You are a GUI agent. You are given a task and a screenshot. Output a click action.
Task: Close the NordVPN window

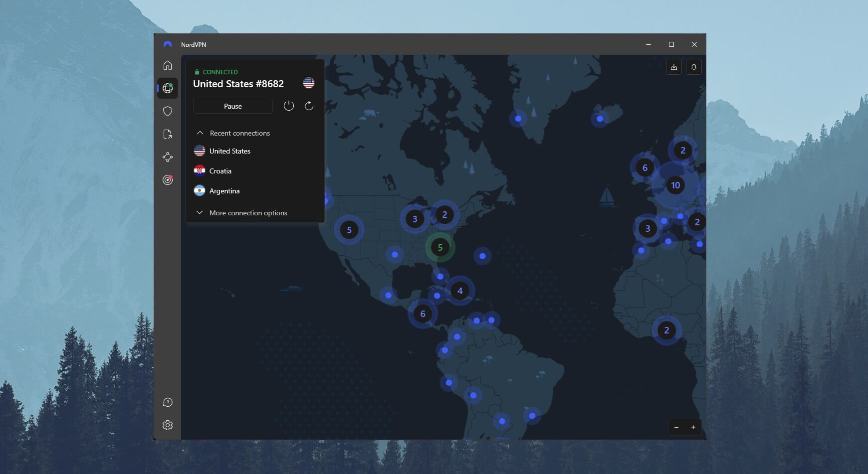[694, 44]
